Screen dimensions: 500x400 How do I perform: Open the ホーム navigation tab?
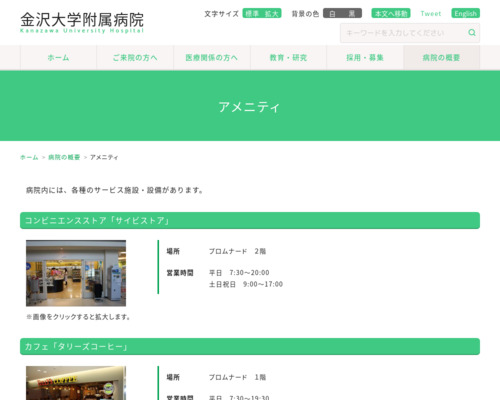(x=58, y=58)
